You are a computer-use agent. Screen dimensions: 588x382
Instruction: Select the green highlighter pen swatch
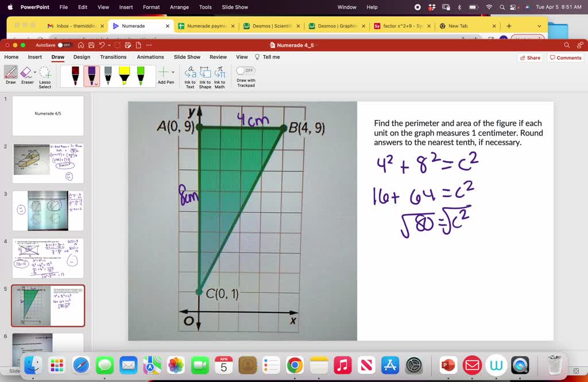click(140, 75)
